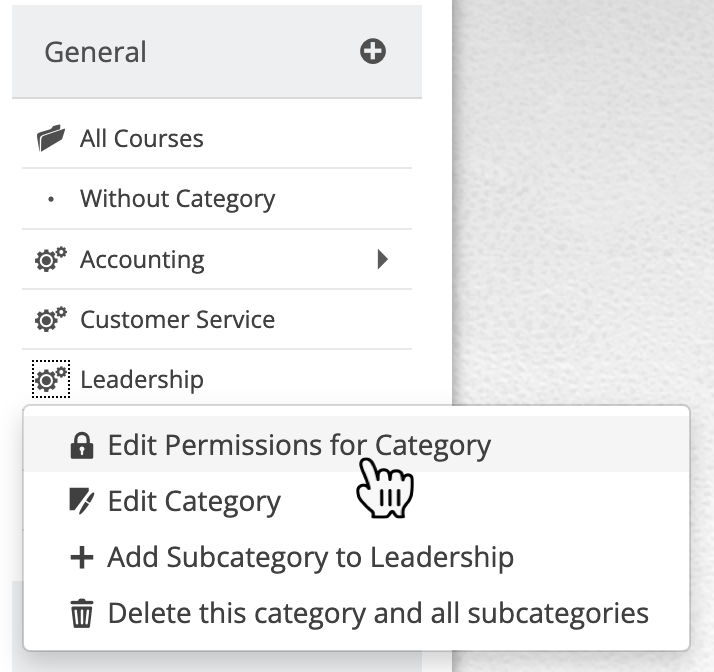Click the plus icon next to General

(372, 51)
